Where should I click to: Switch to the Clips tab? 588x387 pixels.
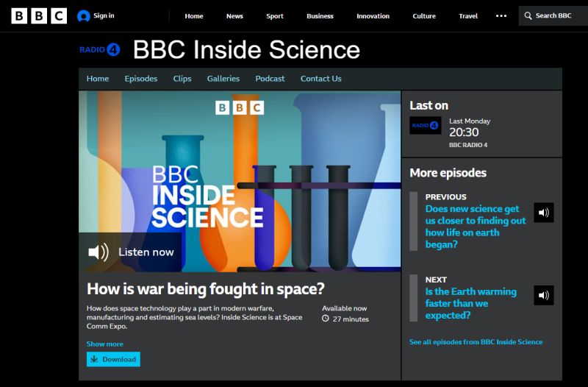click(x=182, y=79)
